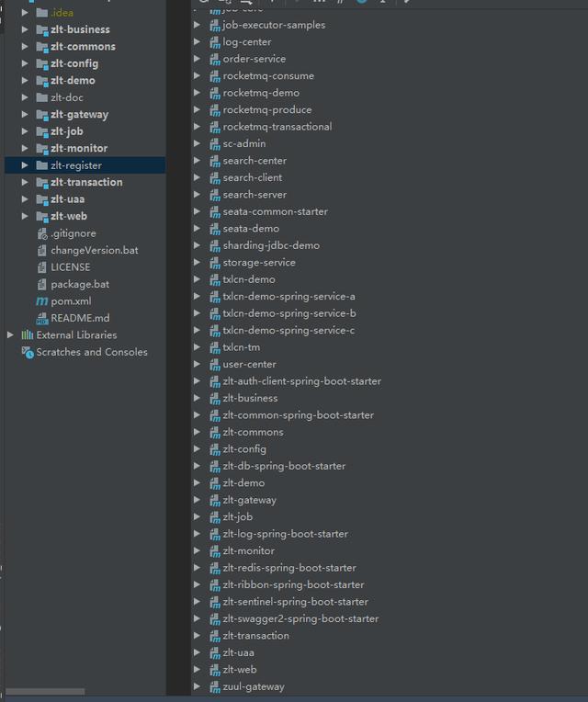This screenshot has width=588, height=702.
Task: Click the changeVersion.bat file icon
Action: point(42,250)
